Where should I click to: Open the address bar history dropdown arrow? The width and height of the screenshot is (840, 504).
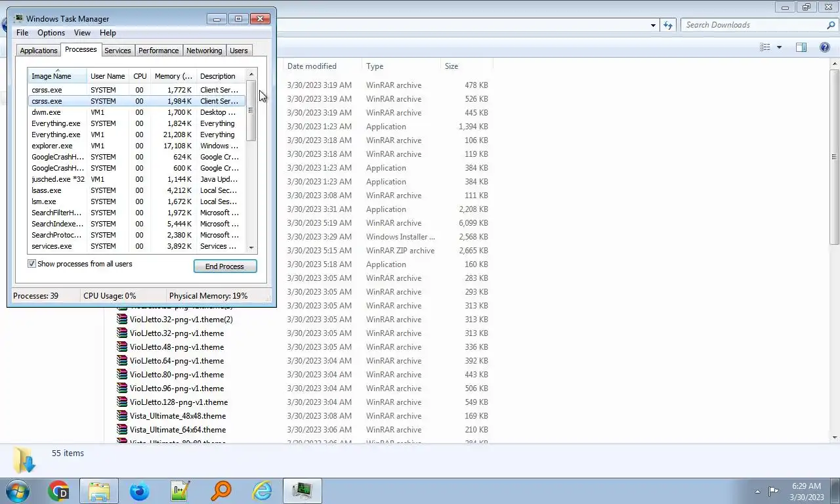click(653, 26)
